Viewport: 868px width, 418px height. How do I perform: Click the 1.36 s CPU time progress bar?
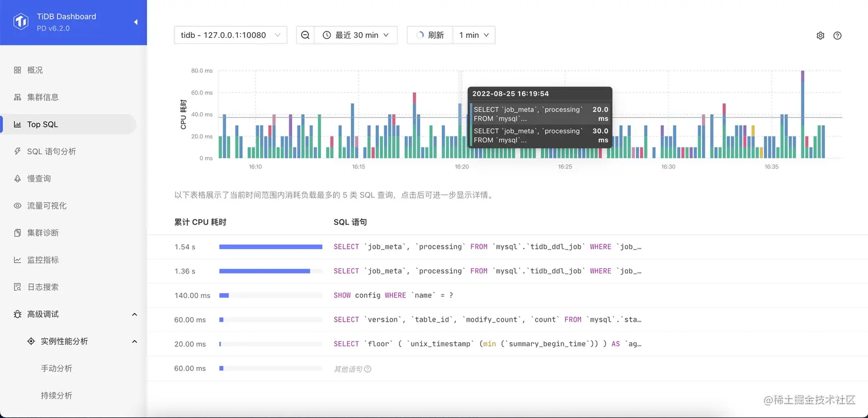click(270, 271)
